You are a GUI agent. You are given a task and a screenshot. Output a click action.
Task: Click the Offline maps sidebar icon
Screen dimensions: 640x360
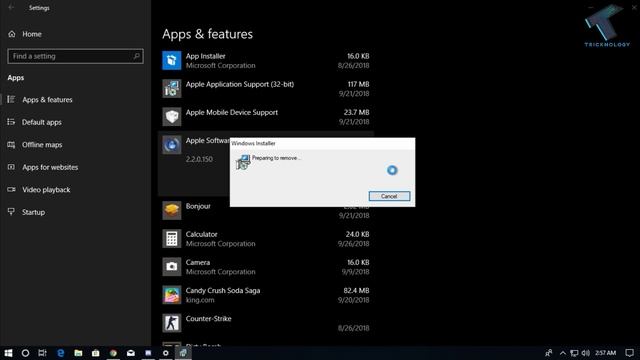coord(11,144)
